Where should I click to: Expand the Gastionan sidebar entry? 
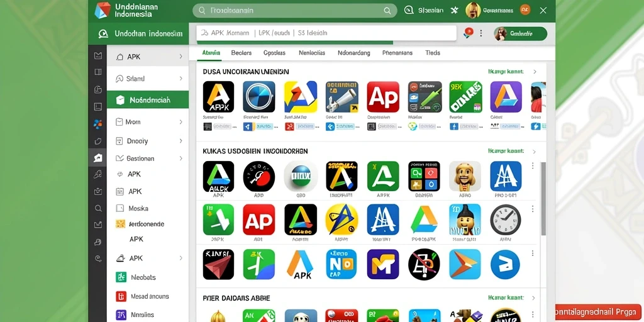(x=180, y=158)
